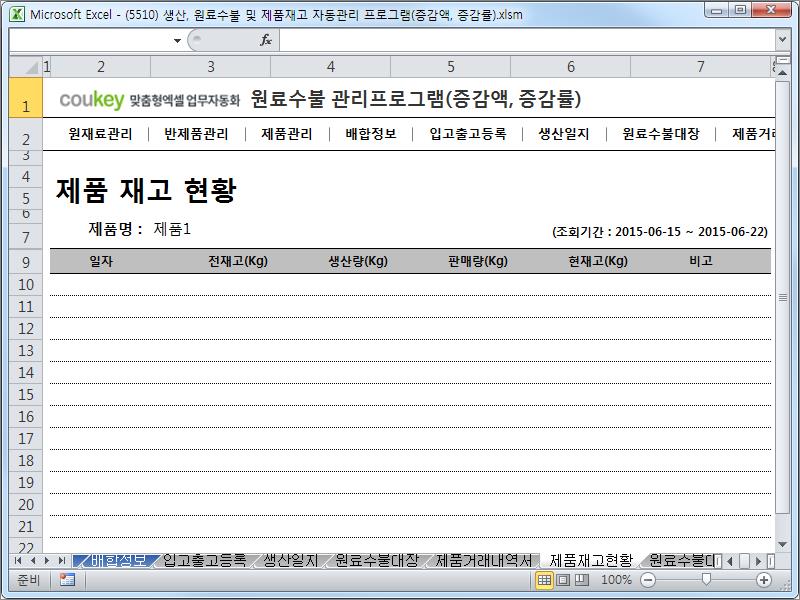
Task: Click the 전재고(Kg) header cell
Action: point(238,261)
